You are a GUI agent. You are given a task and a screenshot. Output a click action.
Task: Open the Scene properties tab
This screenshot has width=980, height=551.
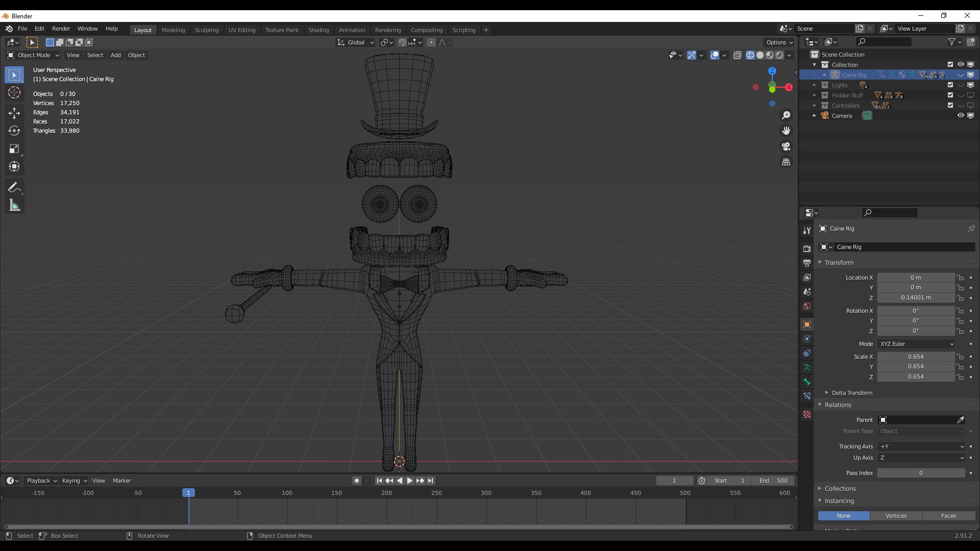coord(807,292)
